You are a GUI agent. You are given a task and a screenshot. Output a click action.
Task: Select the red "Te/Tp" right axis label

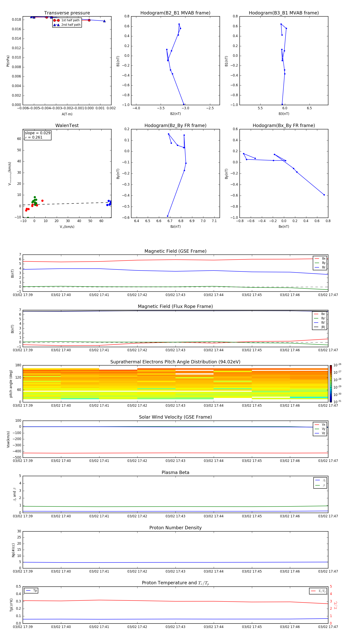(x=336, y=605)
